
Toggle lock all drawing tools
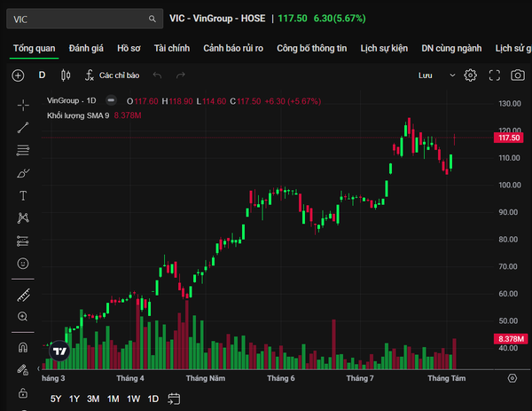tap(23, 393)
